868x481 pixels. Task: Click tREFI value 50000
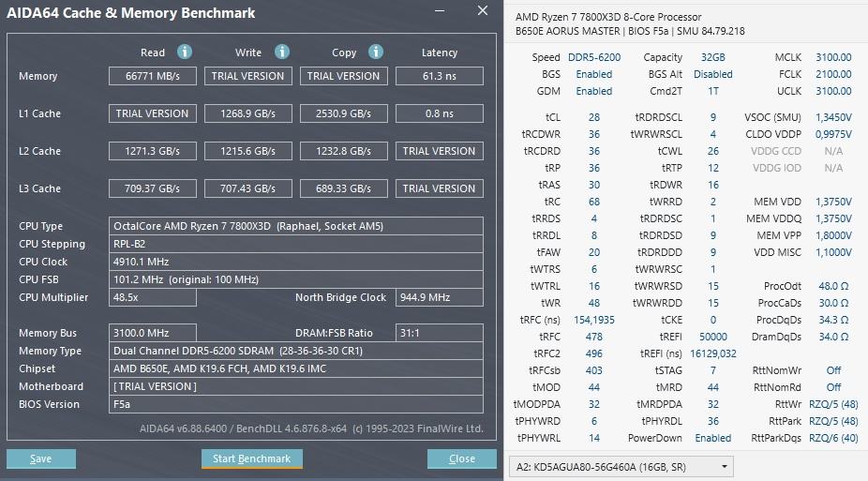(x=713, y=337)
